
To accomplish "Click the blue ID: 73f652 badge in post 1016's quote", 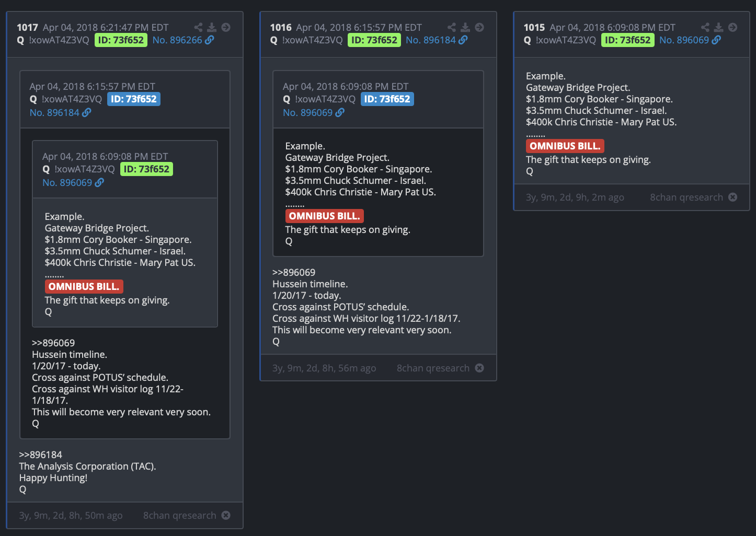I will pos(387,99).
